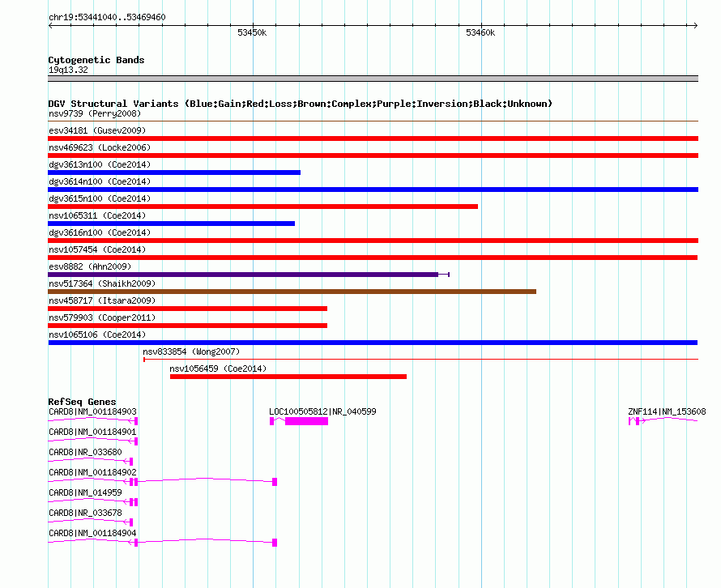The image size is (721, 588).
Task: Click the CARD8|NM_001184903 gene label
Action: pyautogui.click(x=92, y=411)
